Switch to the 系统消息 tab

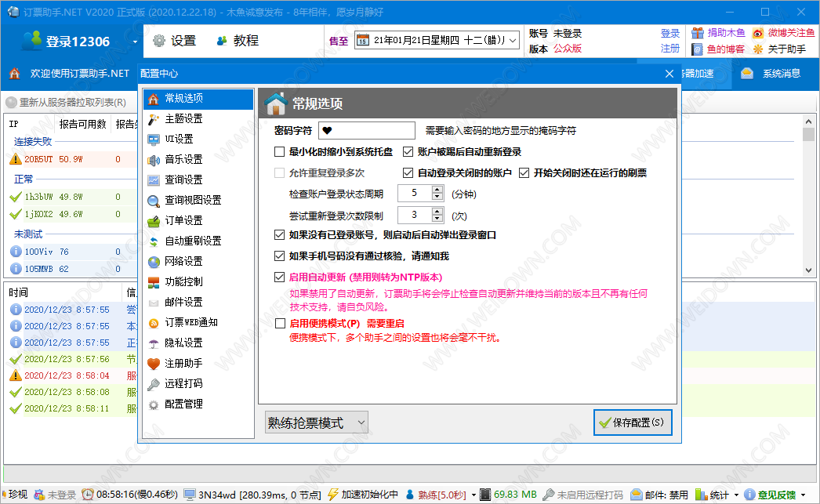click(771, 74)
